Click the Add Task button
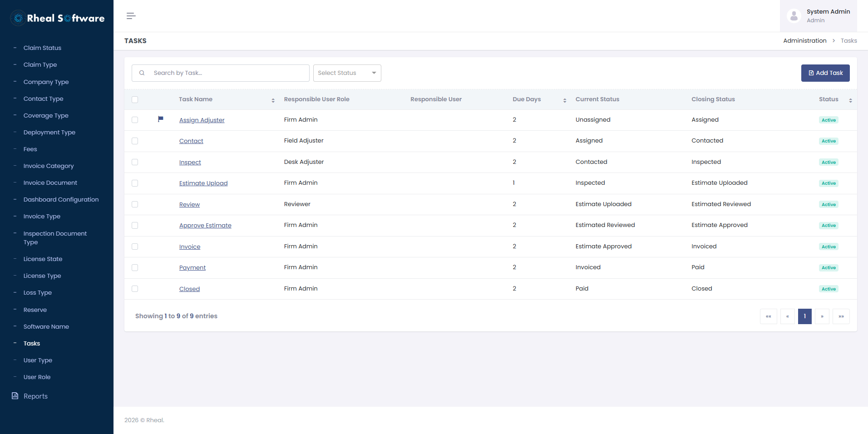 pos(825,73)
